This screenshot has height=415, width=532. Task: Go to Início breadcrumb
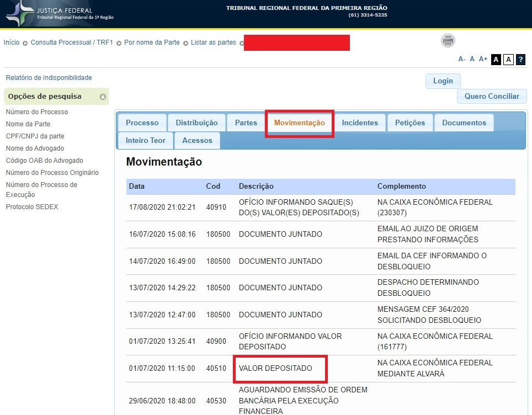click(x=12, y=42)
